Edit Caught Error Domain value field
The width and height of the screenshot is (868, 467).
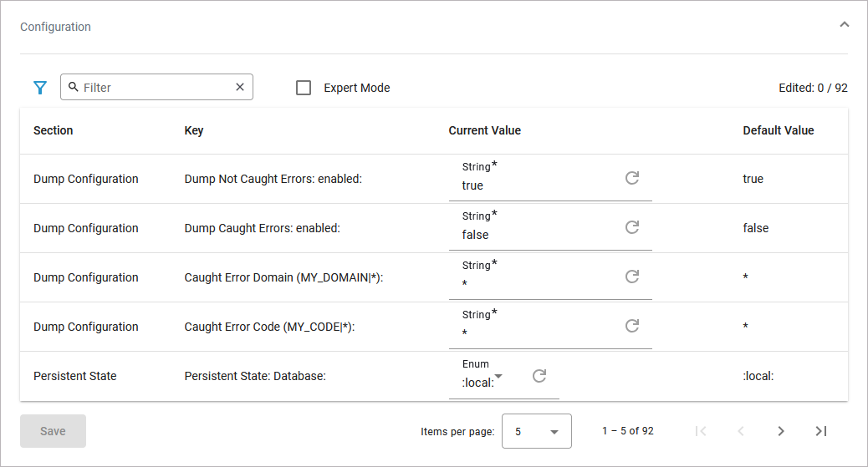535,284
